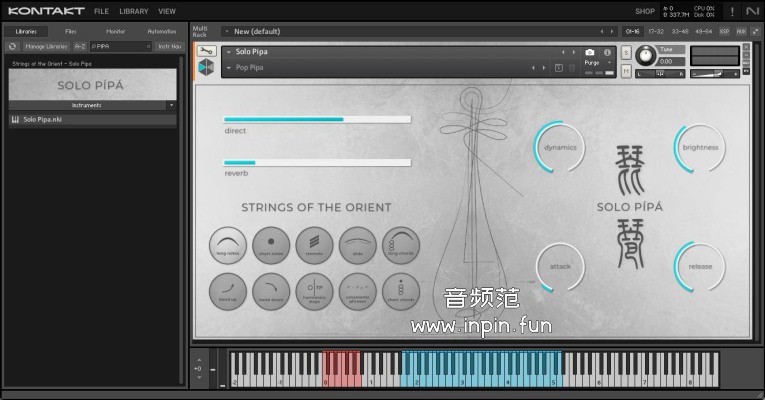Expand the Instruments dropdown arrow
Screen dimensions: 765x400
pos(171,105)
